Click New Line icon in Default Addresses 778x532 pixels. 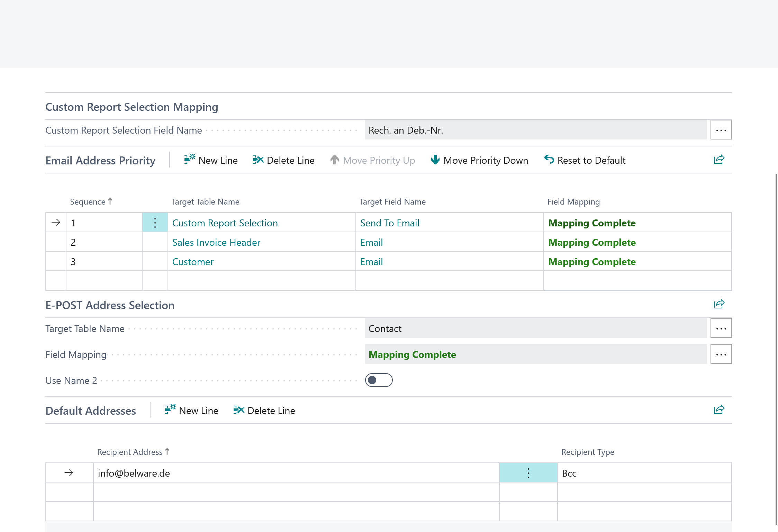(x=170, y=410)
